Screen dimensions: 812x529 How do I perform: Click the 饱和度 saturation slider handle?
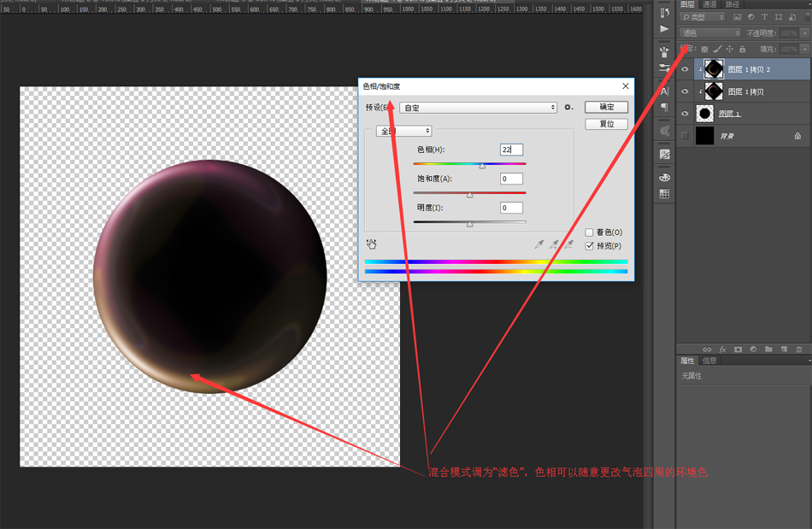[x=469, y=195]
